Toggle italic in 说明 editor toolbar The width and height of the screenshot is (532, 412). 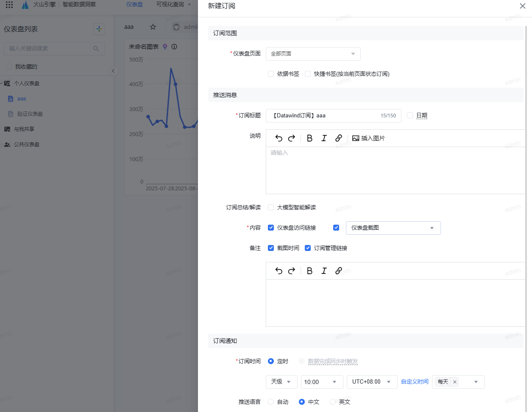click(324, 138)
